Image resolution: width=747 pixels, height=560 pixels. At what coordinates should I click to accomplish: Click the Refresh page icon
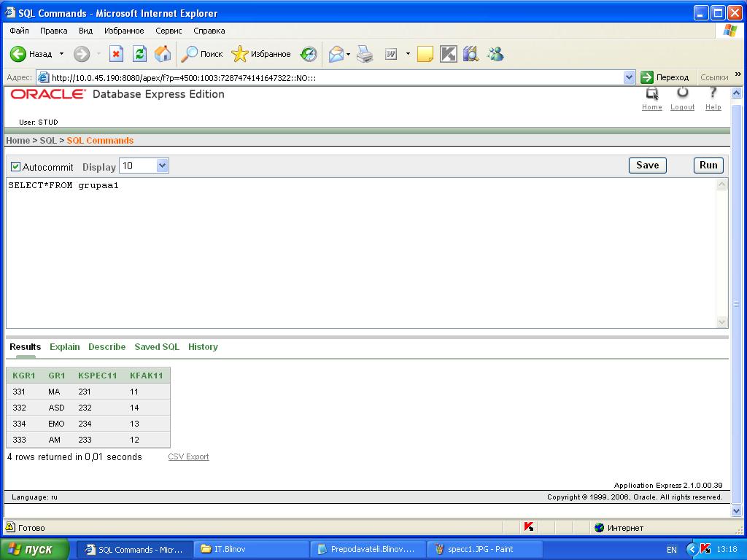coord(139,54)
